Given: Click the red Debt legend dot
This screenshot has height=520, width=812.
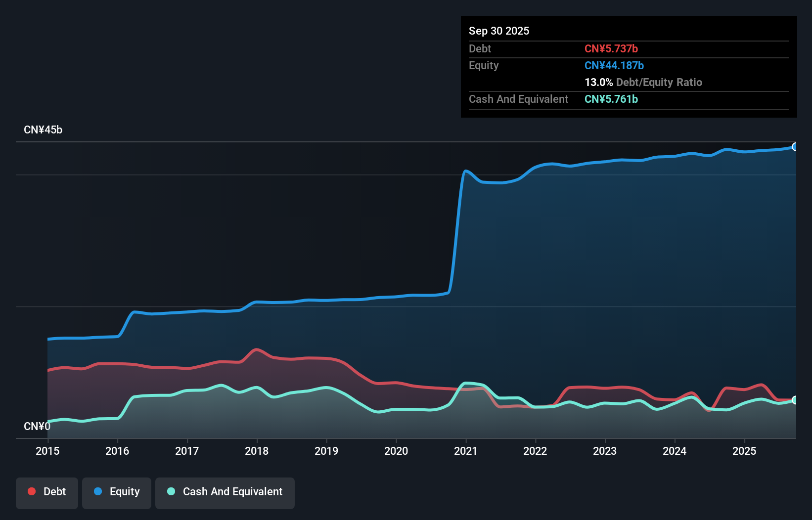Looking at the screenshot, I should coord(31,491).
